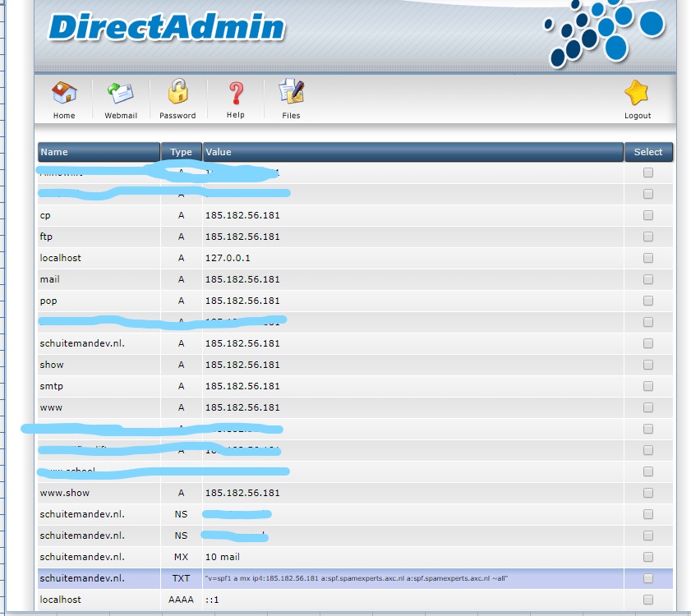Click the 'cp' record name
Viewport: 691px width, 616px height.
pos(45,215)
